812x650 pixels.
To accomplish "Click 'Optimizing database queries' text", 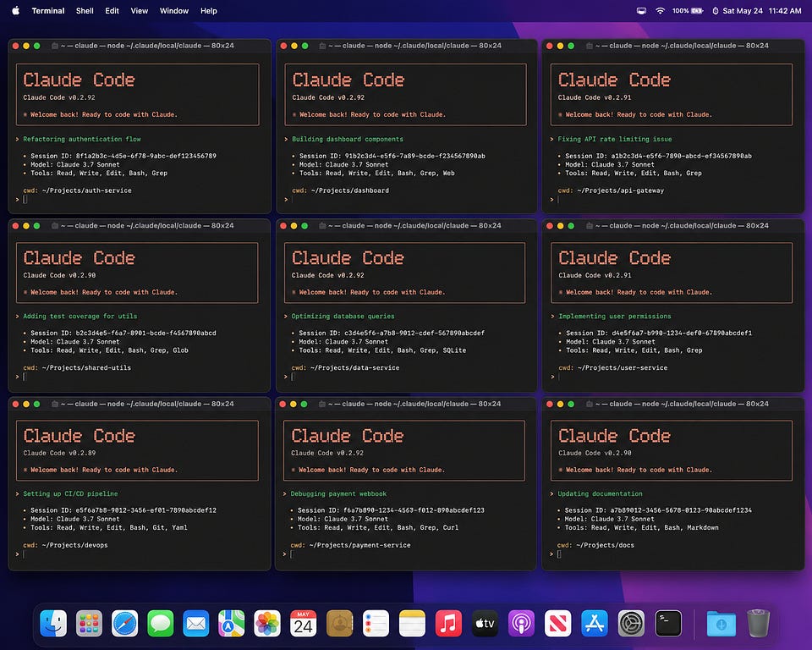I will click(x=343, y=317).
